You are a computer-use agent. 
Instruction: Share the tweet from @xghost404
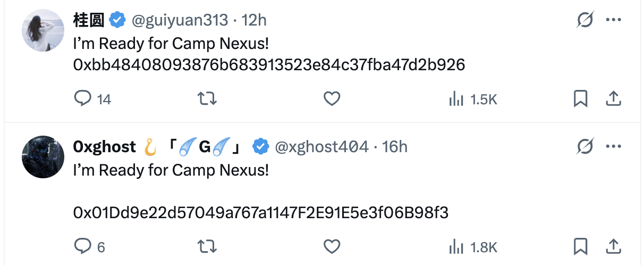[613, 246]
